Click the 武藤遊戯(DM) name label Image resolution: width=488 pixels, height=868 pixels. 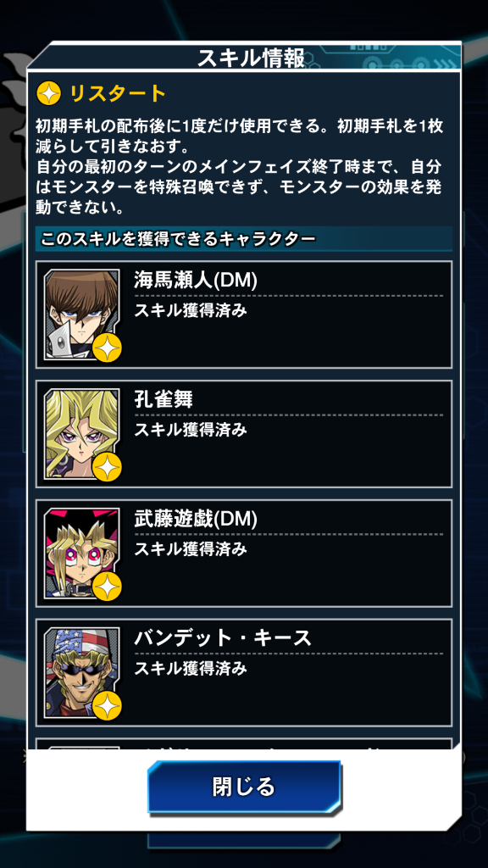click(196, 520)
